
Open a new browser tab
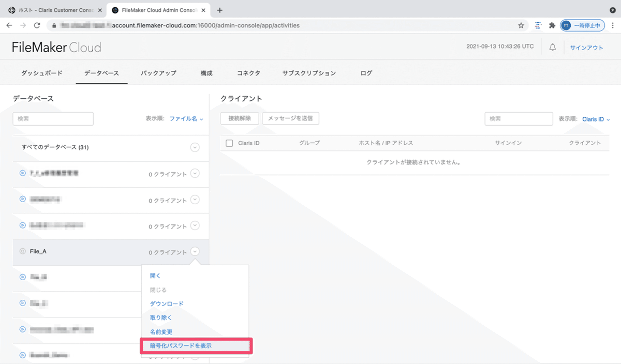click(x=219, y=10)
